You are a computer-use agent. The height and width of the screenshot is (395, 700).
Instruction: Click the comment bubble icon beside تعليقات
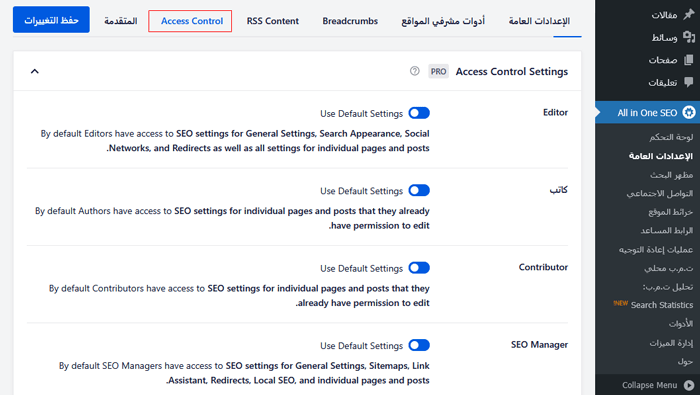689,82
